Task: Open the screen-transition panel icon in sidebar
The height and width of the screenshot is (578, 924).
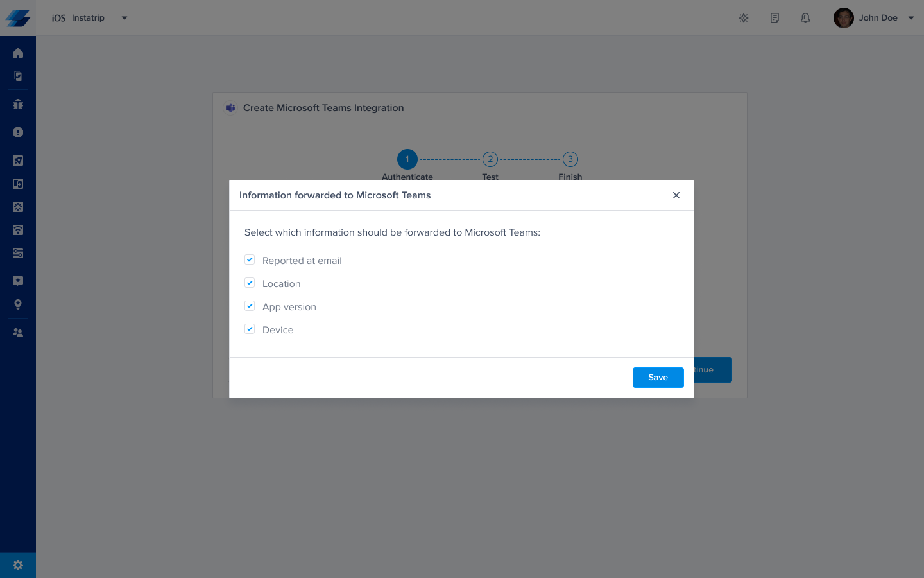Action: [x=18, y=184]
